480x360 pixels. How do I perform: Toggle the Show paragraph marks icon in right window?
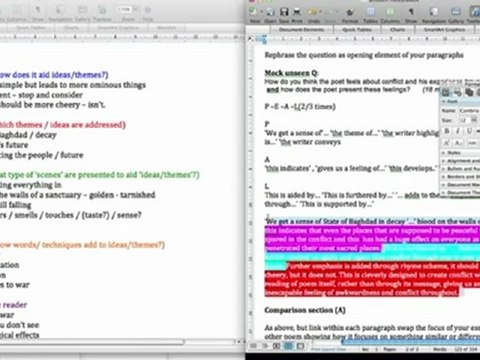pyautogui.click(x=411, y=12)
